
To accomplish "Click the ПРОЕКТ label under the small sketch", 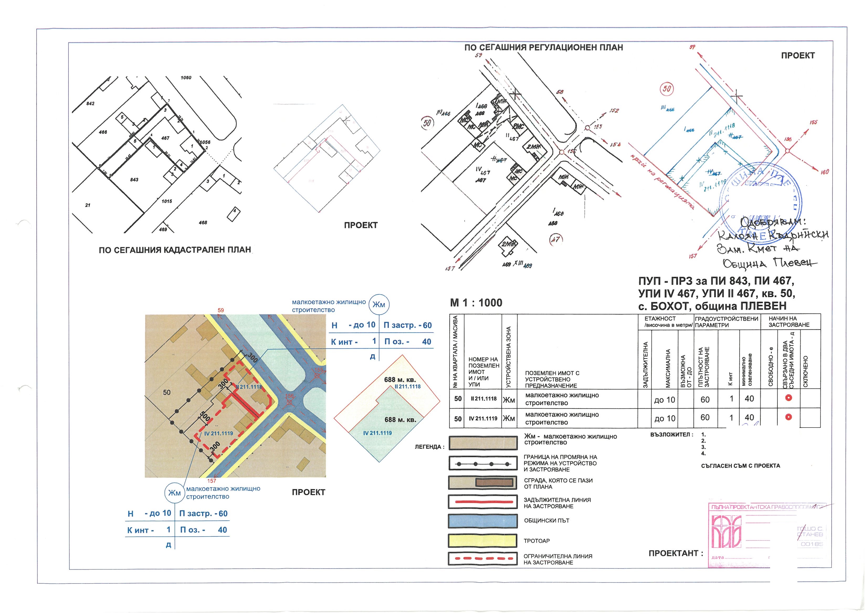I will [x=361, y=225].
